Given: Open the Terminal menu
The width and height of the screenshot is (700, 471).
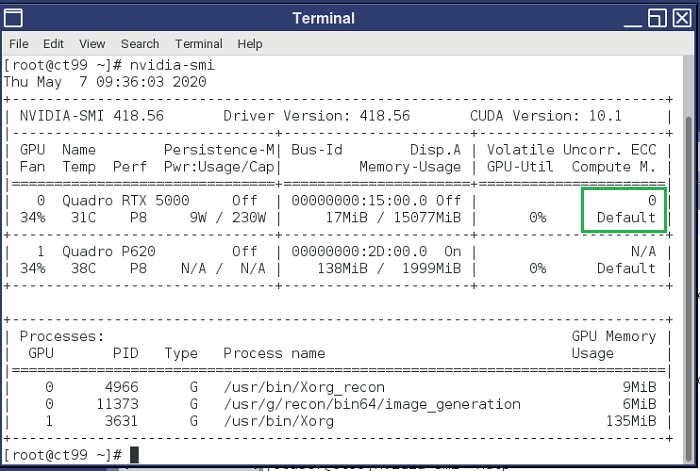Looking at the screenshot, I should click(198, 44).
